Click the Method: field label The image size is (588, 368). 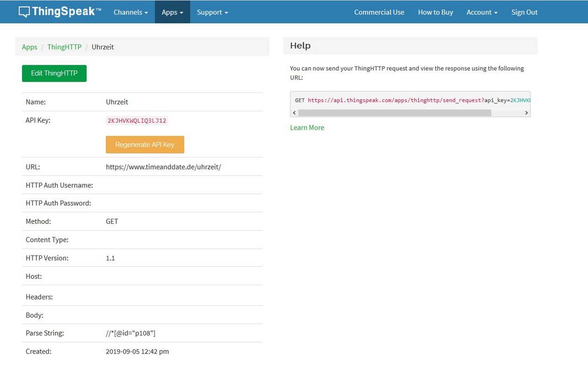[38, 221]
